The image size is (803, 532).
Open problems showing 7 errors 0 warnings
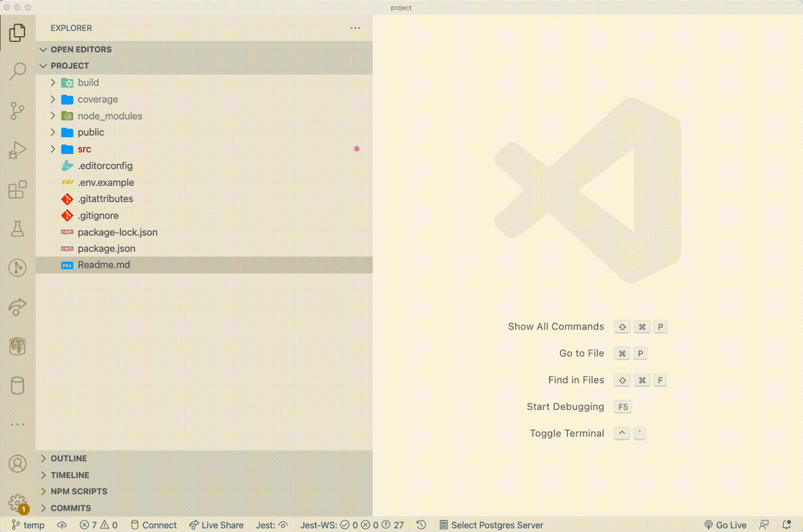pos(98,525)
